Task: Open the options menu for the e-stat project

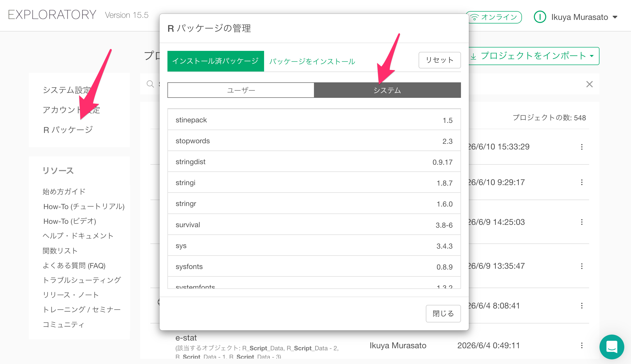Action: point(582,345)
